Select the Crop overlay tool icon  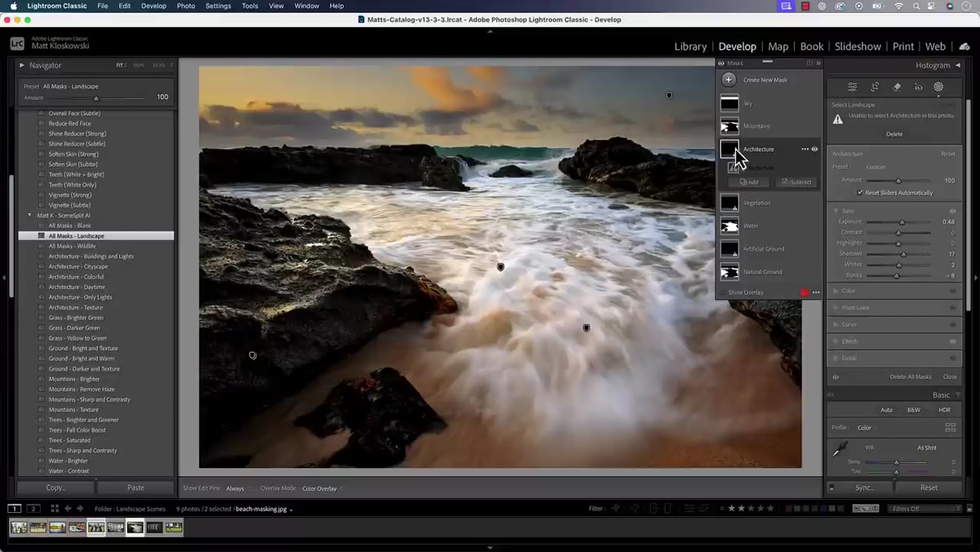pos(875,87)
